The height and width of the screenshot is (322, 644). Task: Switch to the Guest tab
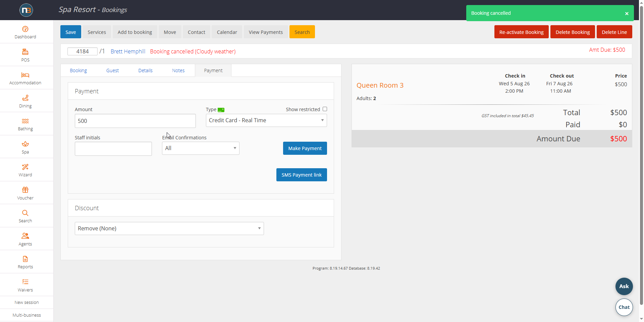click(x=112, y=71)
